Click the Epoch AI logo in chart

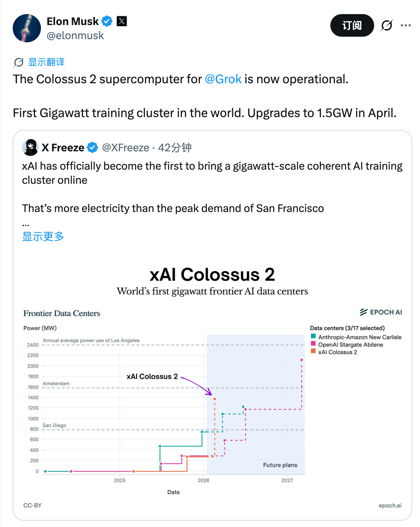[x=381, y=312]
